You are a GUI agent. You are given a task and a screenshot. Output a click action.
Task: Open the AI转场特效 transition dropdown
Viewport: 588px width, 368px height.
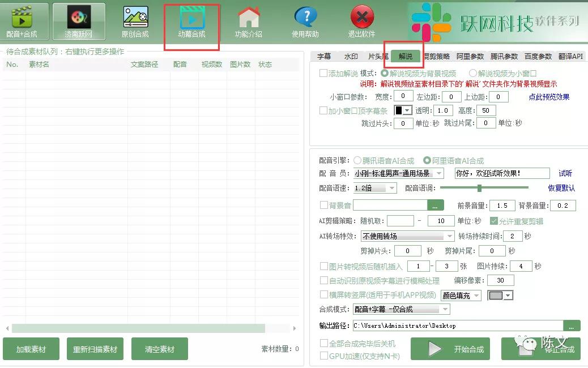[408, 236]
